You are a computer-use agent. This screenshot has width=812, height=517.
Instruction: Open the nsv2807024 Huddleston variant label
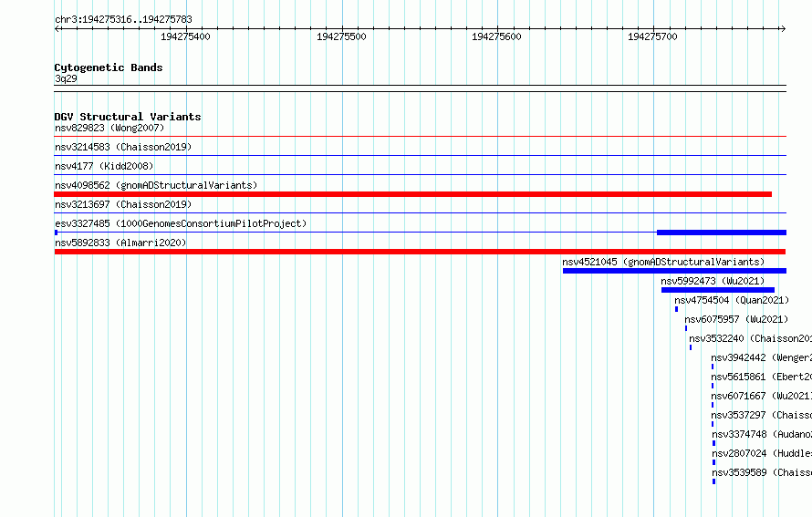(762, 453)
